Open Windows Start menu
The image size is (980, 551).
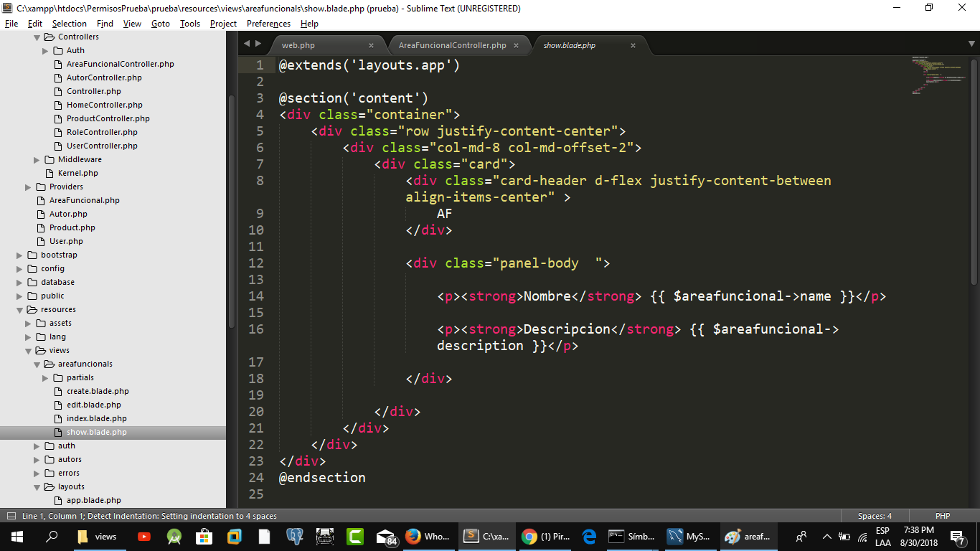pyautogui.click(x=17, y=536)
